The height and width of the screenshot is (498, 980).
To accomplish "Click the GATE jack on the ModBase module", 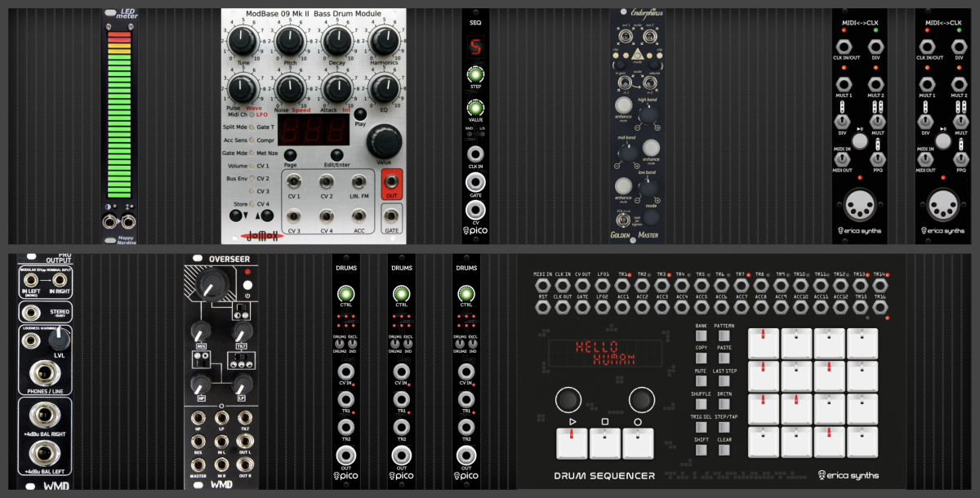I will 392,216.
